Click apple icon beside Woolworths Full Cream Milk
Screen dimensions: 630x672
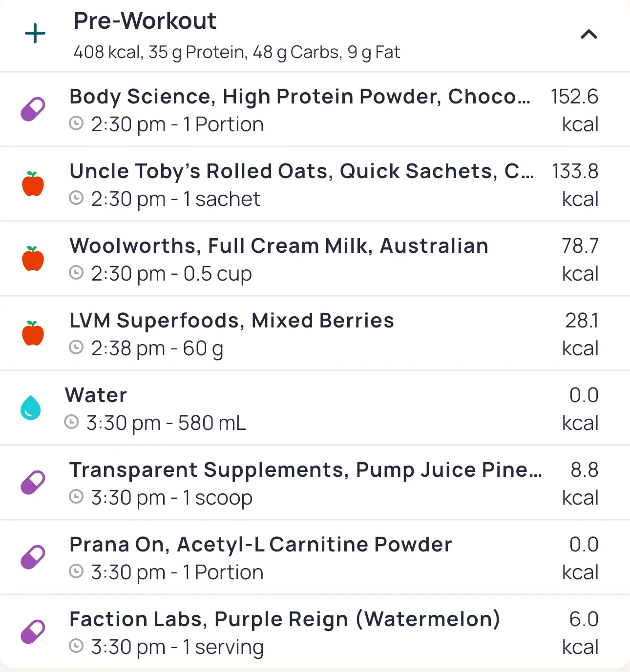pyautogui.click(x=33, y=259)
